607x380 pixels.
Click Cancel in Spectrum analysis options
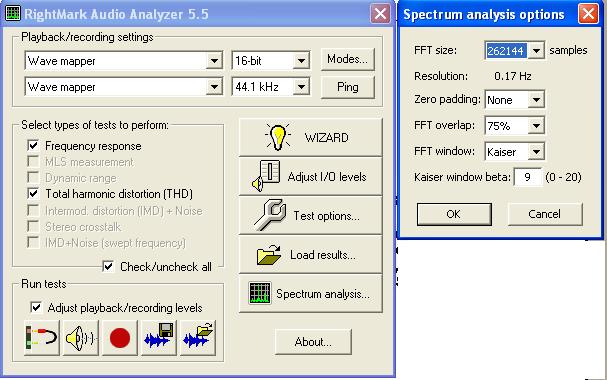point(545,214)
